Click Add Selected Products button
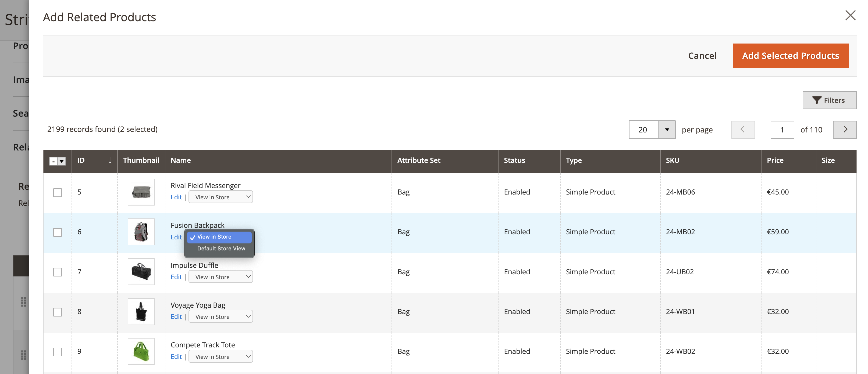Image resolution: width=868 pixels, height=374 pixels. click(x=790, y=56)
